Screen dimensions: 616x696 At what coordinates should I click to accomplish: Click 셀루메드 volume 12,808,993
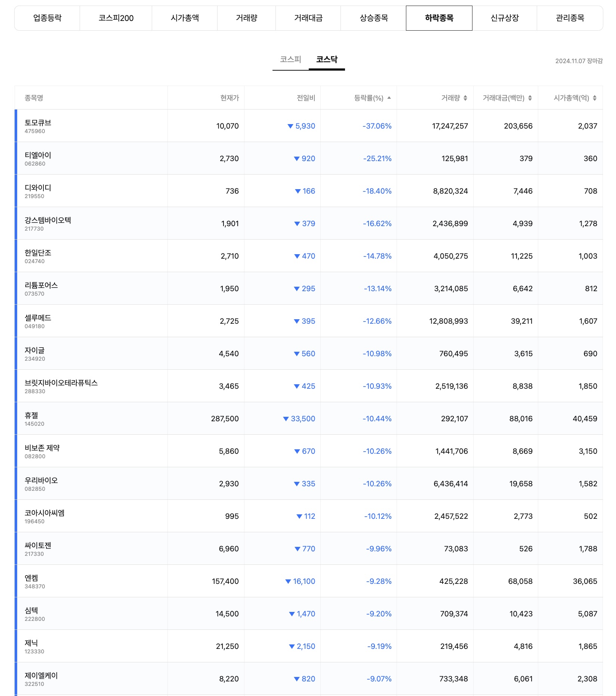tap(449, 321)
